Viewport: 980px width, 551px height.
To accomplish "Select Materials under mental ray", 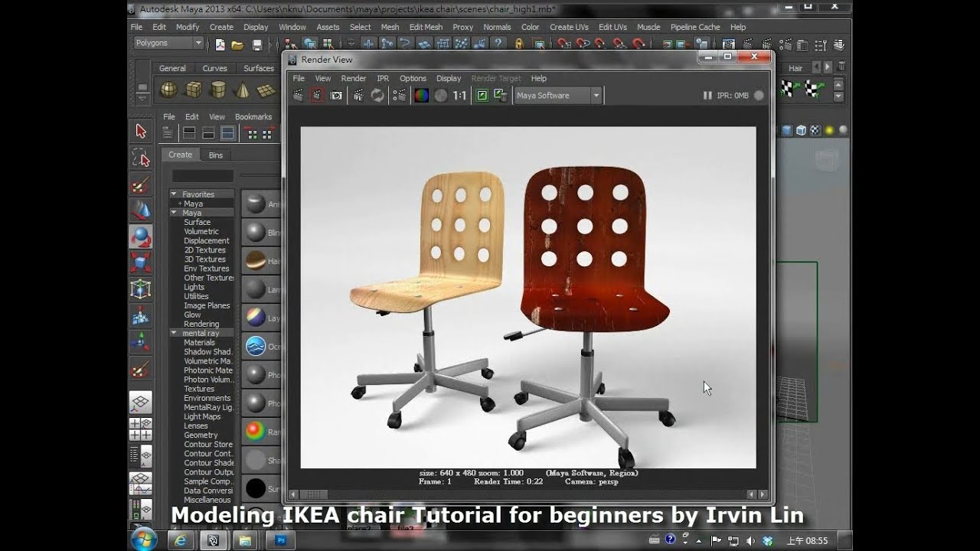I will click(x=199, y=343).
